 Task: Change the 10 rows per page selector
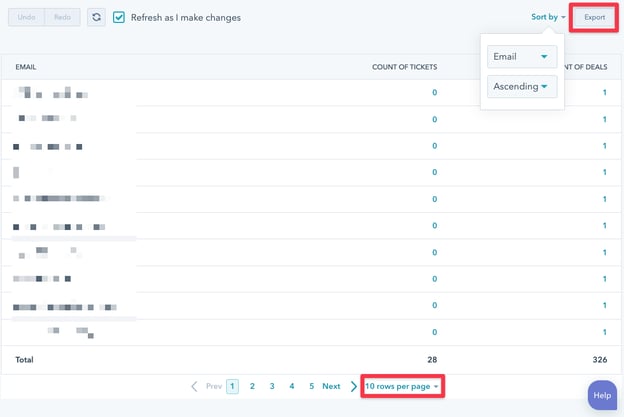402,386
